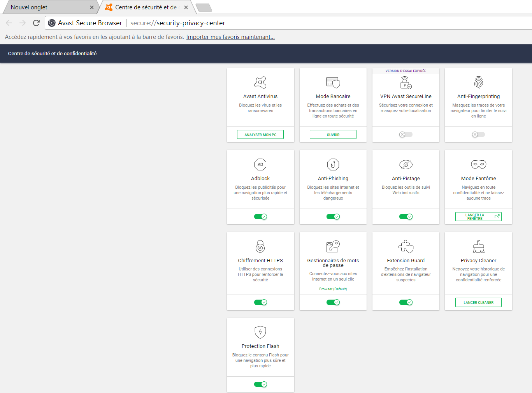
Task: Click the Privacy Cleaner broom icon
Action: (478, 247)
